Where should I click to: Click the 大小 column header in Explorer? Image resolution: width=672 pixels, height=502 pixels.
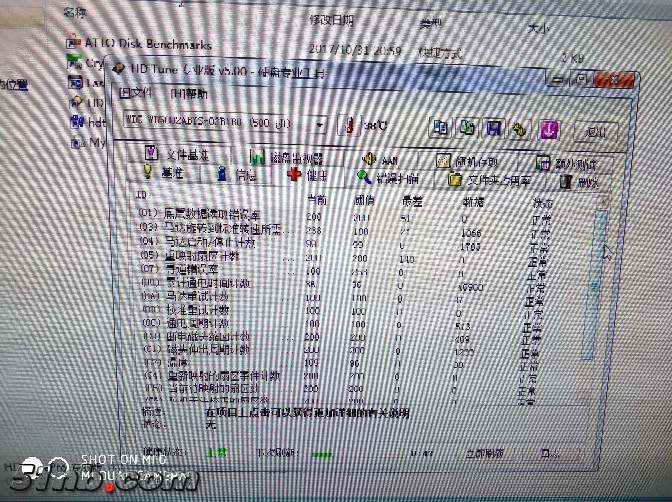point(538,28)
